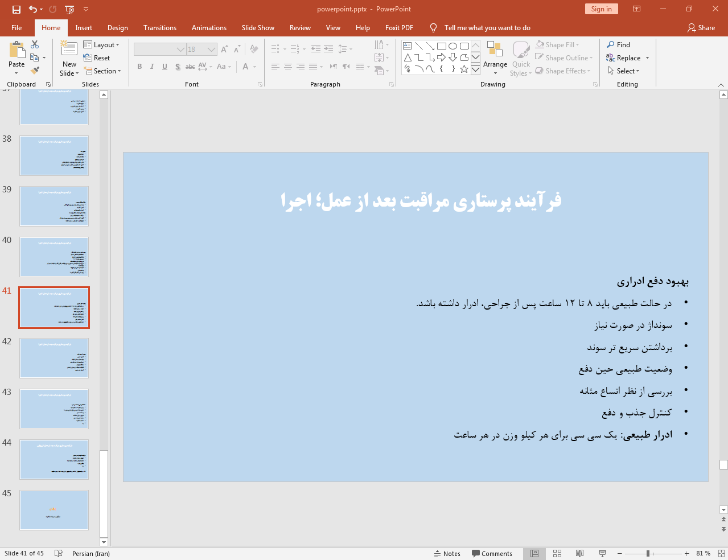Switch to Reading View icon

(579, 553)
